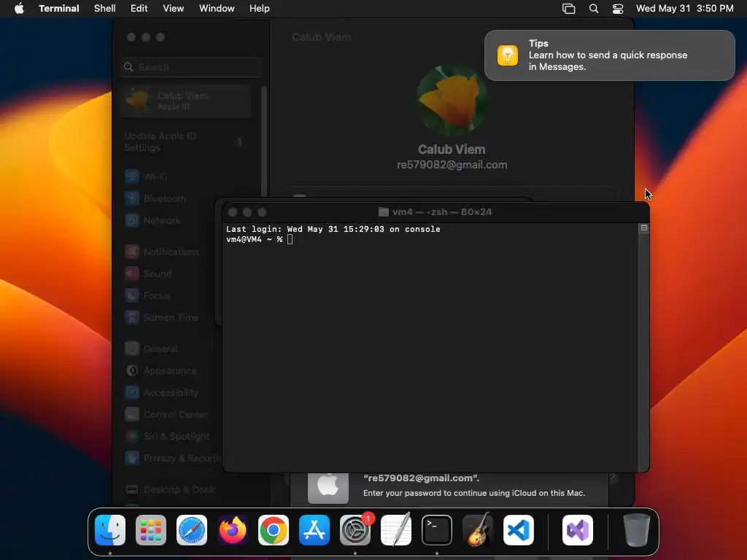Open Google Chrome from the dock
The image size is (747, 560).
tap(274, 530)
